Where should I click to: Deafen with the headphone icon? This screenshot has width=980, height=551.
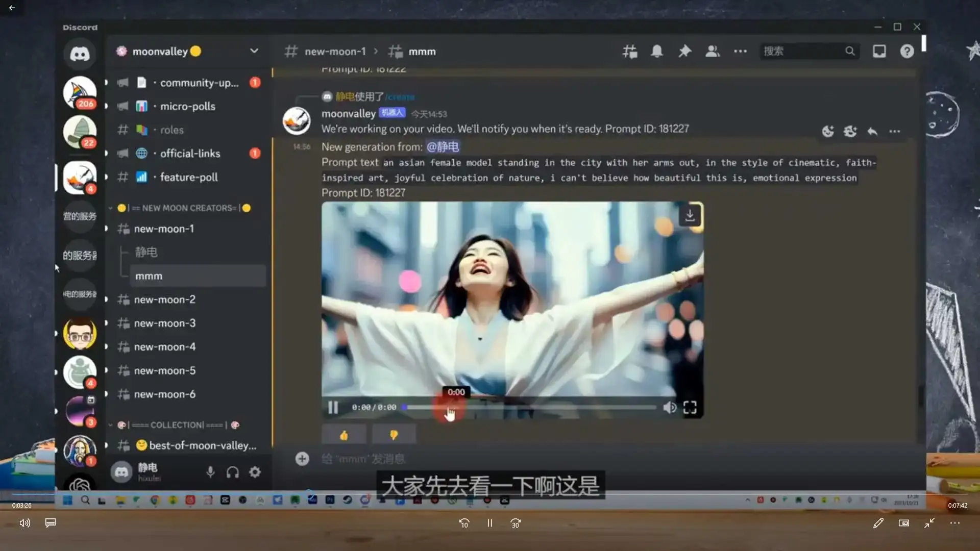232,472
